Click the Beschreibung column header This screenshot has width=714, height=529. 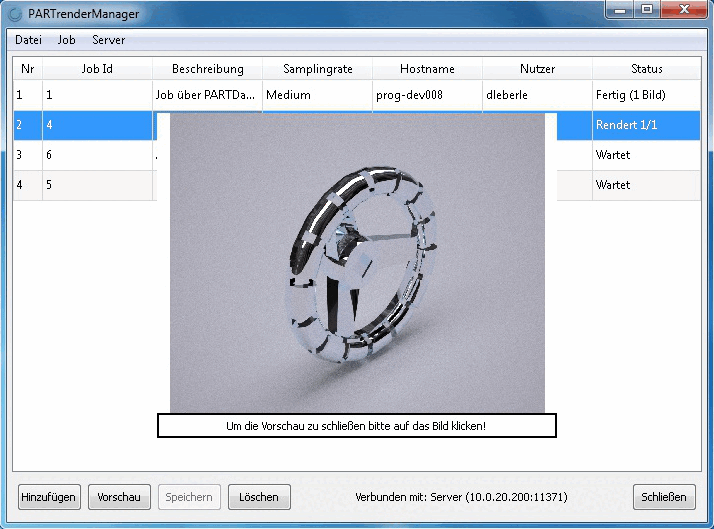click(x=208, y=69)
